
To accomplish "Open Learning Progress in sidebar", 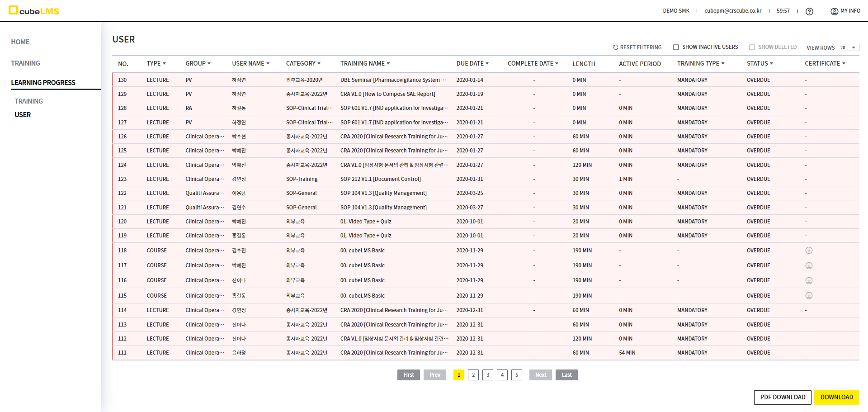I will click(x=43, y=83).
